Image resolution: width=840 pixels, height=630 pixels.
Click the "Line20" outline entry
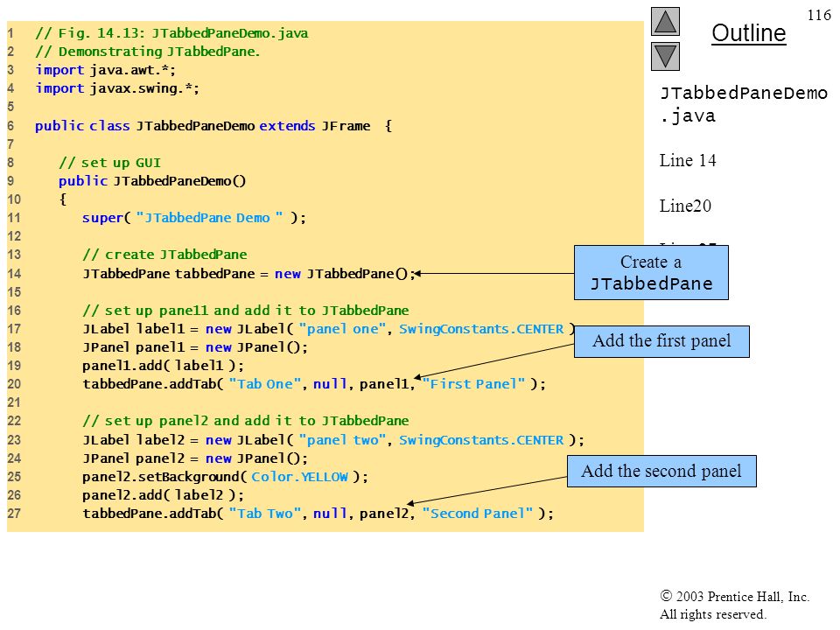pyautogui.click(x=685, y=206)
